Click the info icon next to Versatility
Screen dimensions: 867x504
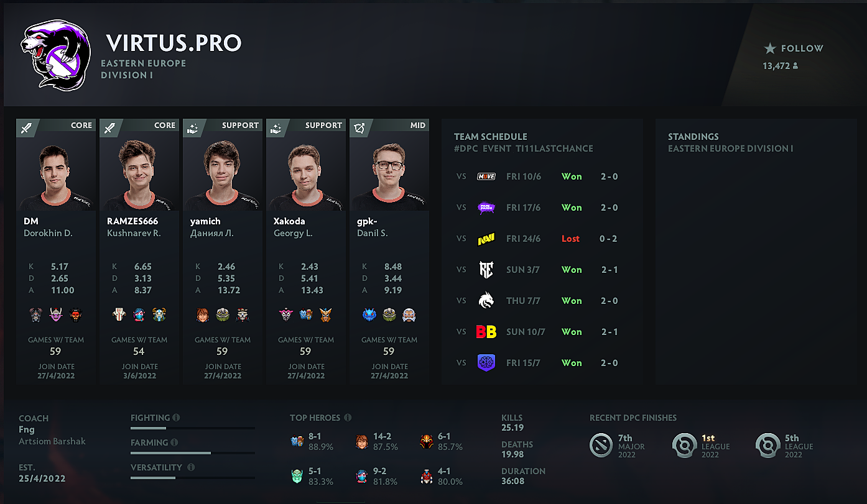click(191, 467)
